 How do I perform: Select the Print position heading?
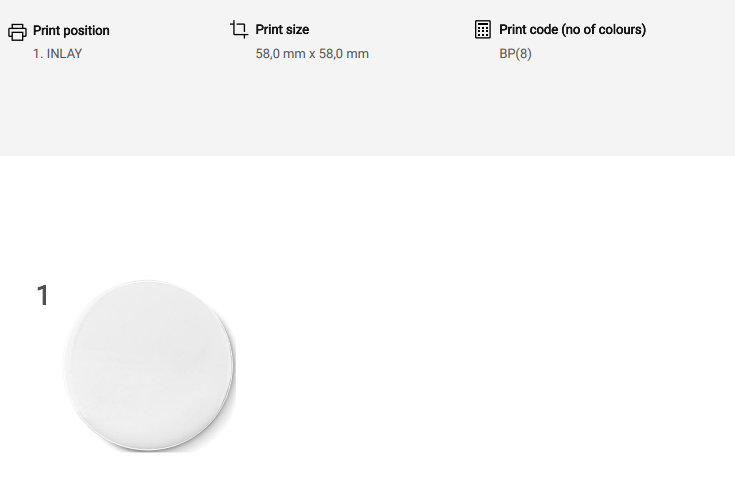(x=71, y=31)
